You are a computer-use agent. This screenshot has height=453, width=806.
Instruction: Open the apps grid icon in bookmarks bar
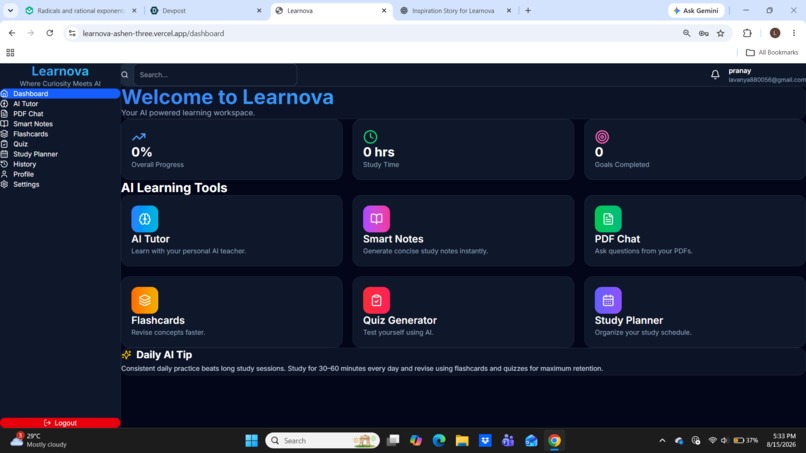coord(10,52)
